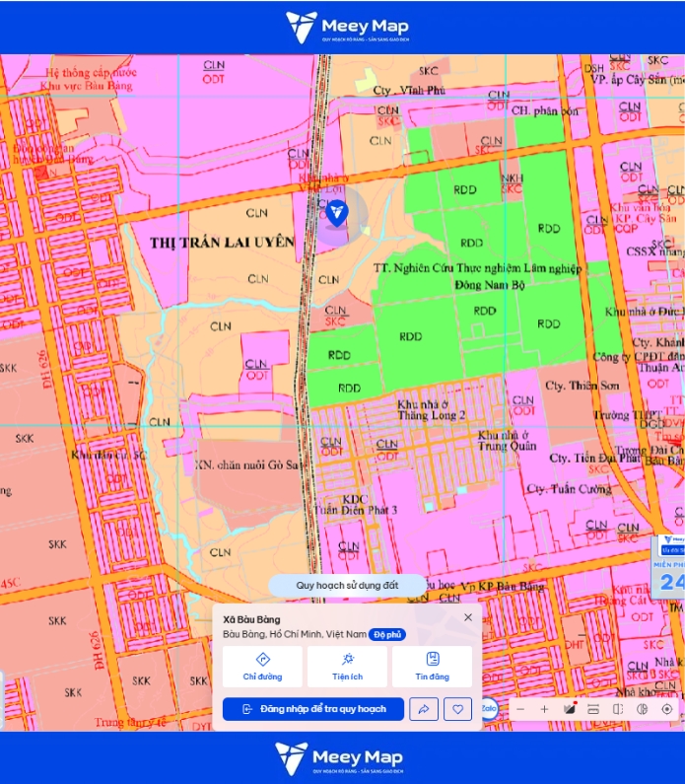Viewport: 685px width, 784px height.
Task: Click Đăng nhập để tra quy hoạch button
Action: [x=313, y=709]
